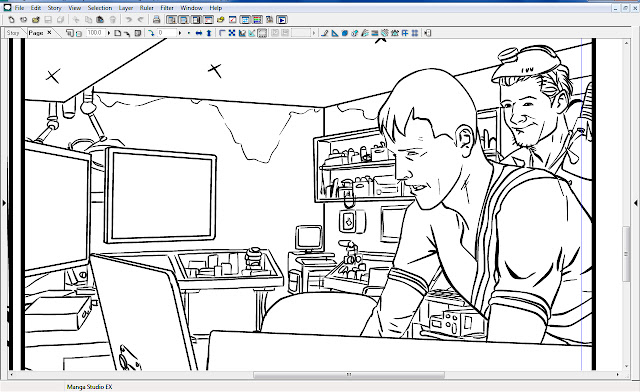Expand the left side panel arrow

click(4, 203)
